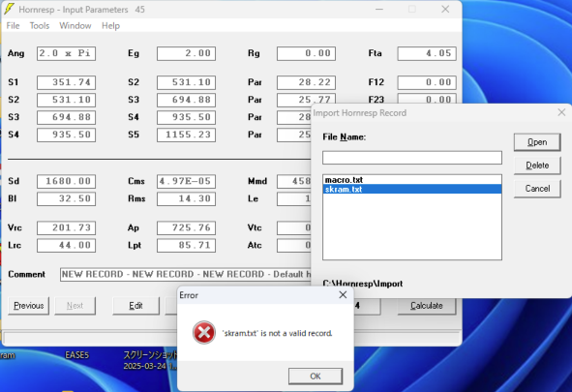The height and width of the screenshot is (392, 572).
Task: Open the Help menu
Action: (110, 26)
